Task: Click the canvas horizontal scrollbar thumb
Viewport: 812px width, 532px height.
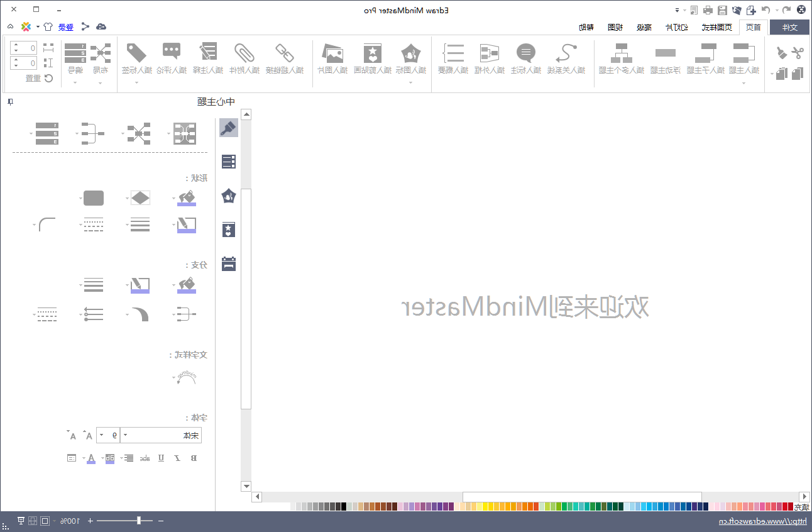Action: coord(582,497)
